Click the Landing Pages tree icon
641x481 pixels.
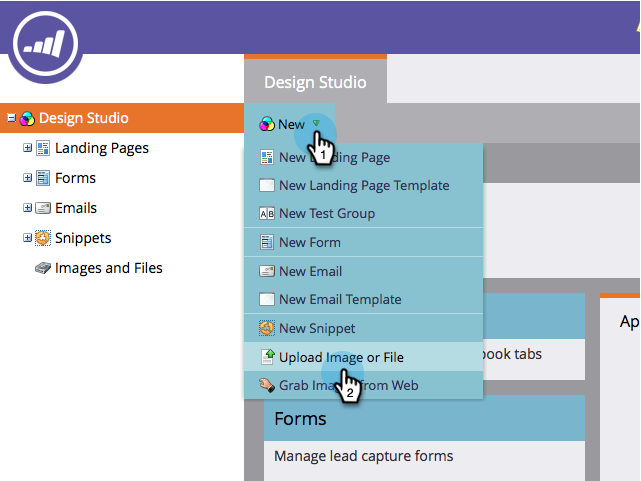click(x=43, y=148)
